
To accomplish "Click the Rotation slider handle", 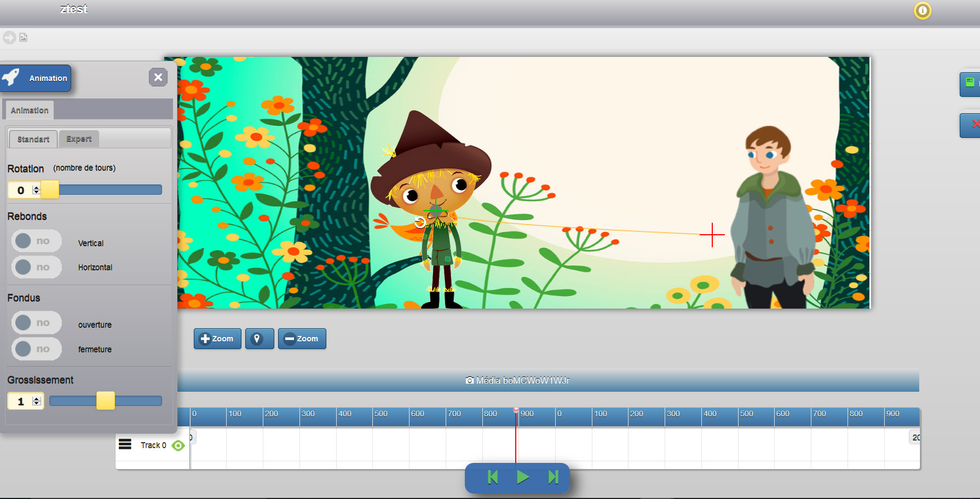I will pos(50,189).
